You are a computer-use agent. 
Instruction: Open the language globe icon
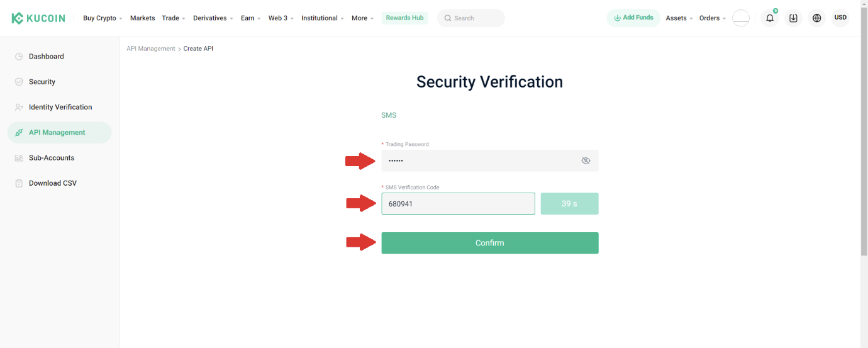pyautogui.click(x=817, y=18)
